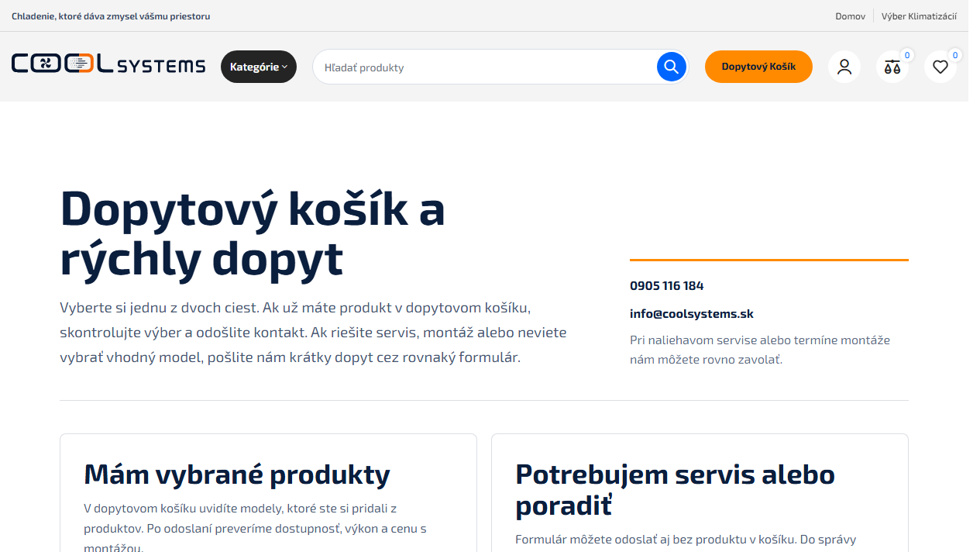The image size is (980, 552).
Task: Click the text Formulár môžete odoslať aj bez
Action: (x=686, y=540)
